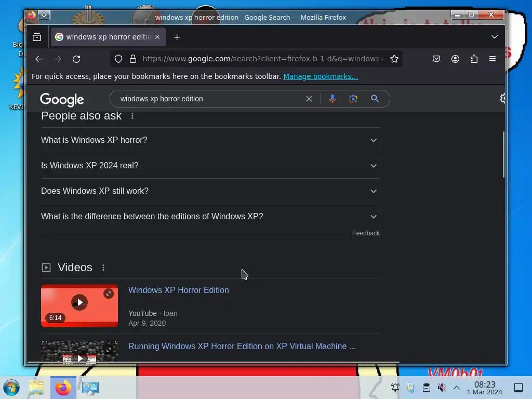Open Google quick settings gear icon
Image resolution: width=532 pixels, height=399 pixels.
502,98
